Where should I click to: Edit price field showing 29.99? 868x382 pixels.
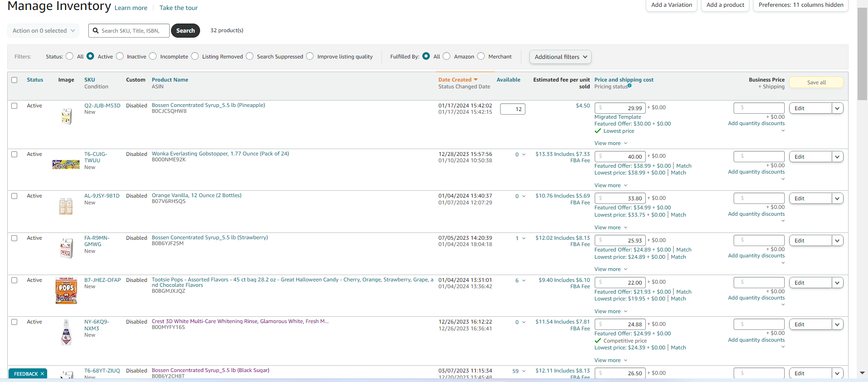click(620, 108)
